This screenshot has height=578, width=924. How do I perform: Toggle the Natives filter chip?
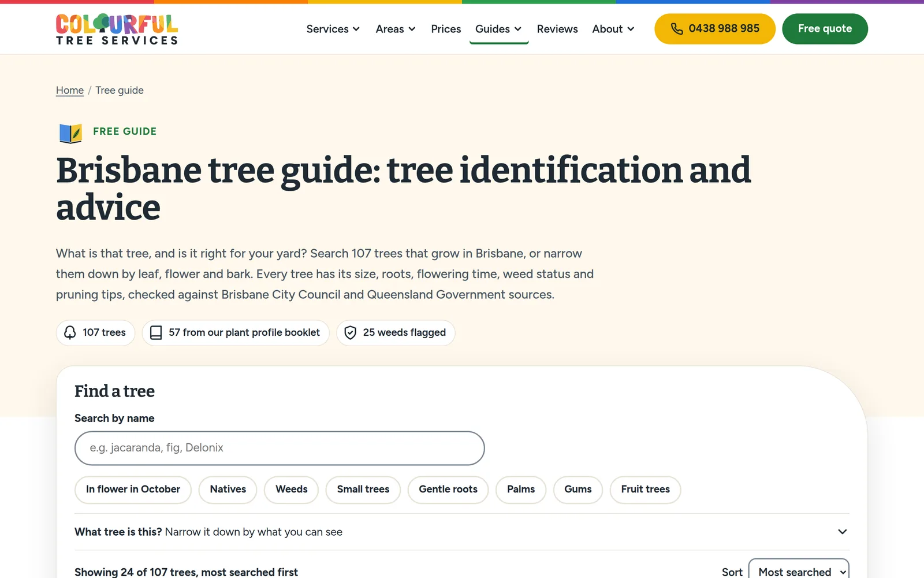click(228, 490)
